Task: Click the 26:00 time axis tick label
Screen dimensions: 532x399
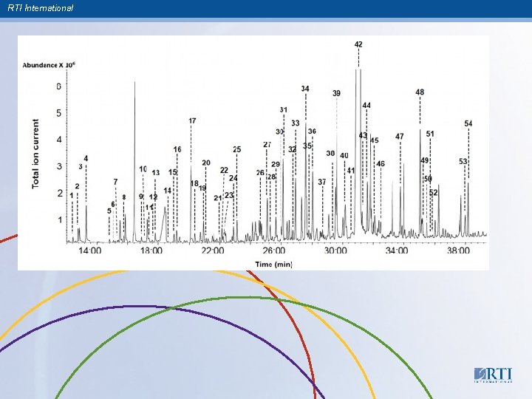Action: click(x=273, y=250)
